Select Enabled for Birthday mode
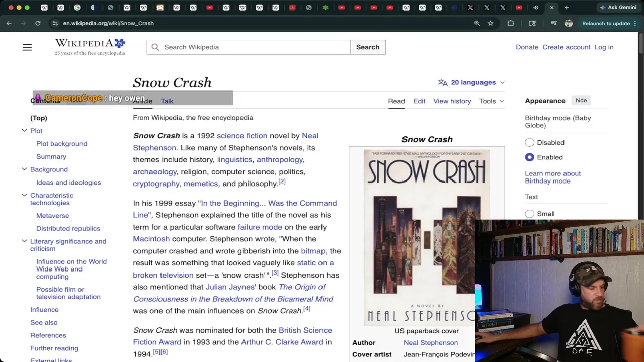Screen dimensions: 644x362 (x=530, y=157)
